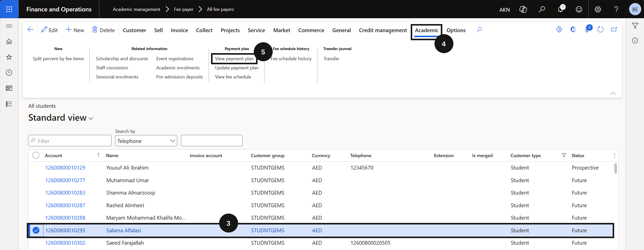
Task: Click the grid vertical scrollbar
Action: pos(616,168)
